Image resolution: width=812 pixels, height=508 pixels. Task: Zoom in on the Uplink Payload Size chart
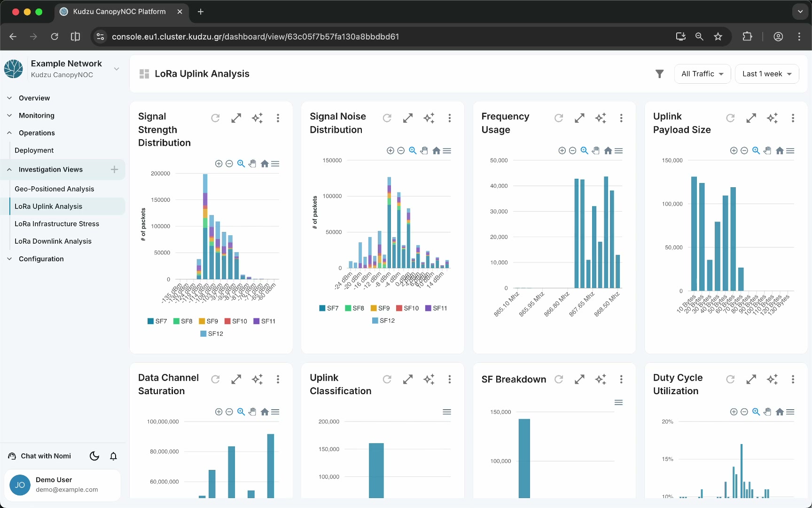pyautogui.click(x=734, y=151)
